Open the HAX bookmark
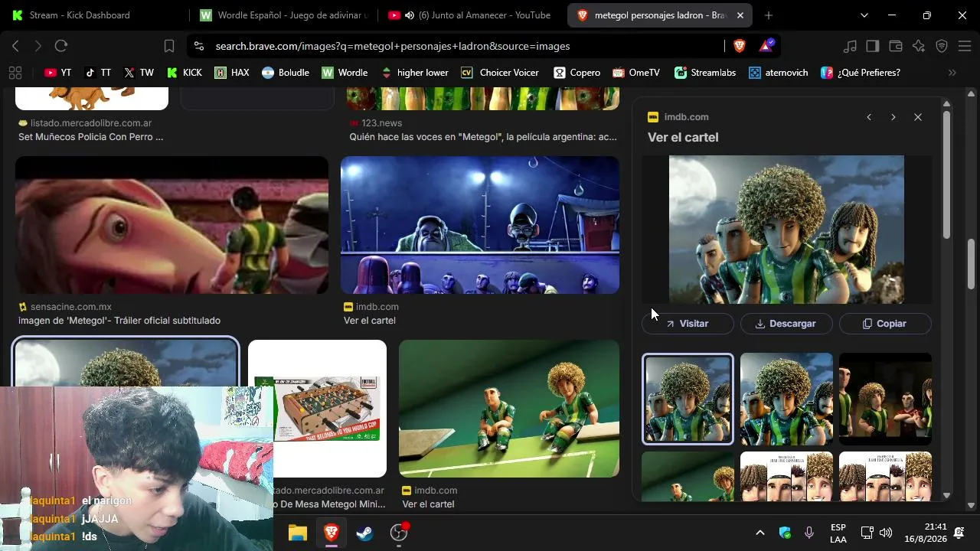 coord(232,73)
